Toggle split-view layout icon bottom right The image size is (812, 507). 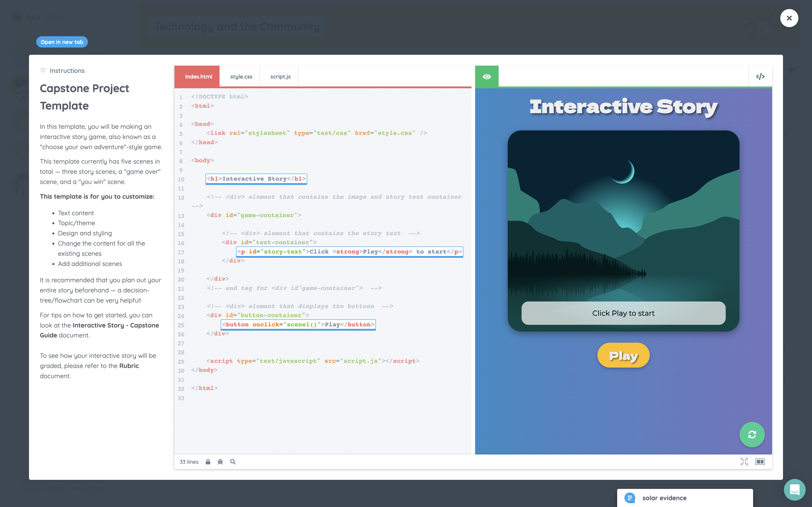click(760, 462)
